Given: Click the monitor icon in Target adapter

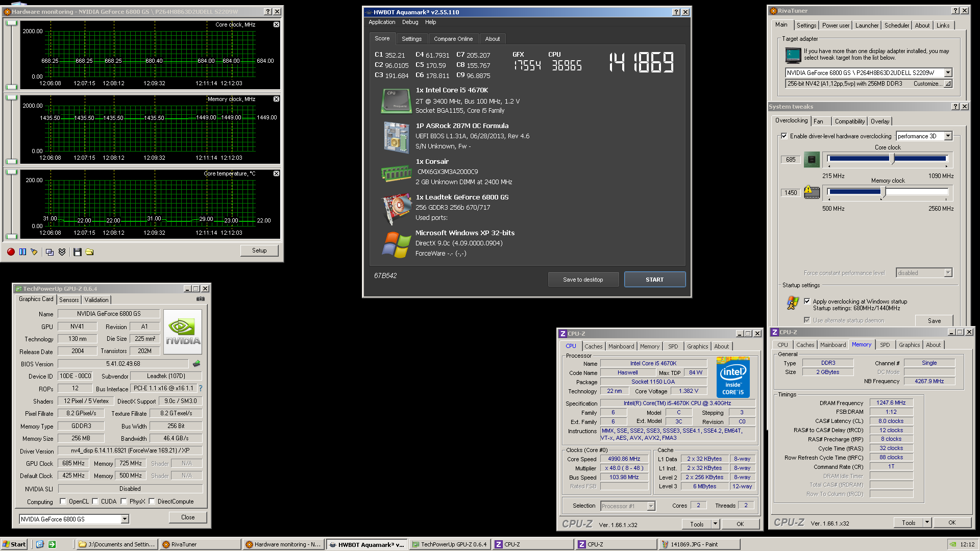Looking at the screenshot, I should point(793,55).
